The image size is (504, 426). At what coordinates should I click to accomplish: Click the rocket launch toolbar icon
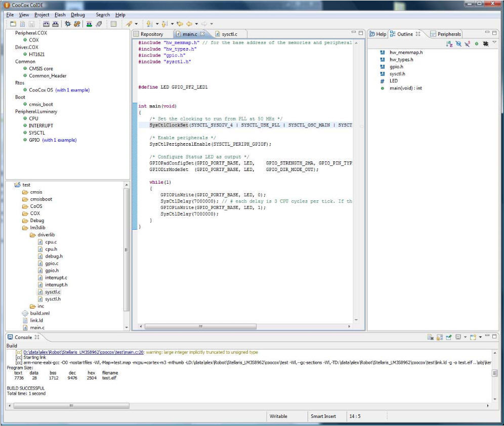tap(129, 24)
